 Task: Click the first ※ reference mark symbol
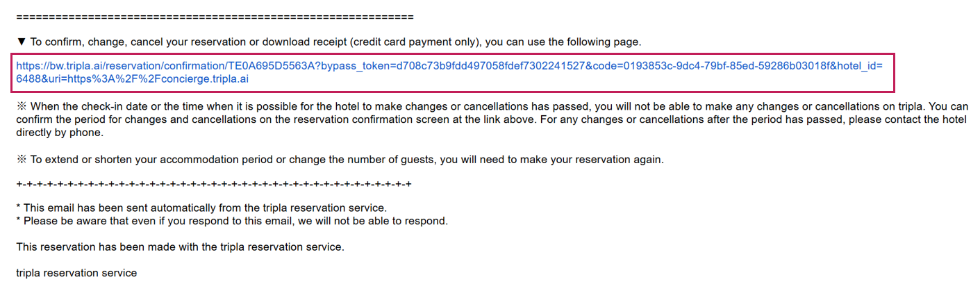coord(21,107)
